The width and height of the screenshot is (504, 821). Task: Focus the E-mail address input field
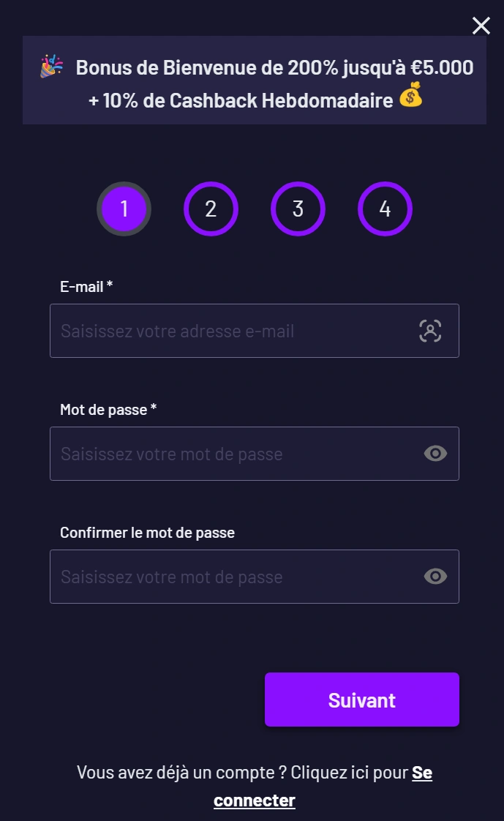219,330
